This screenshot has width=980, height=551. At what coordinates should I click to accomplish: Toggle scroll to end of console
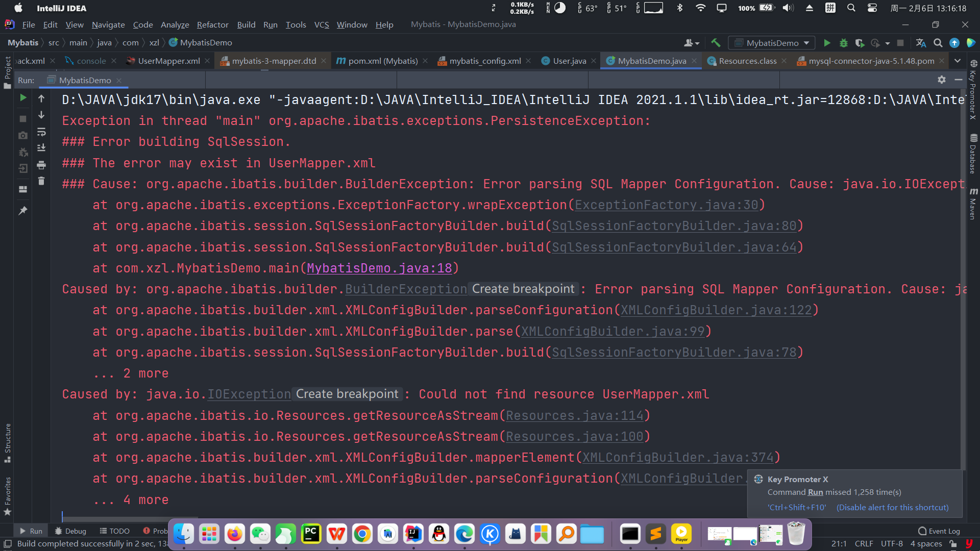41,148
